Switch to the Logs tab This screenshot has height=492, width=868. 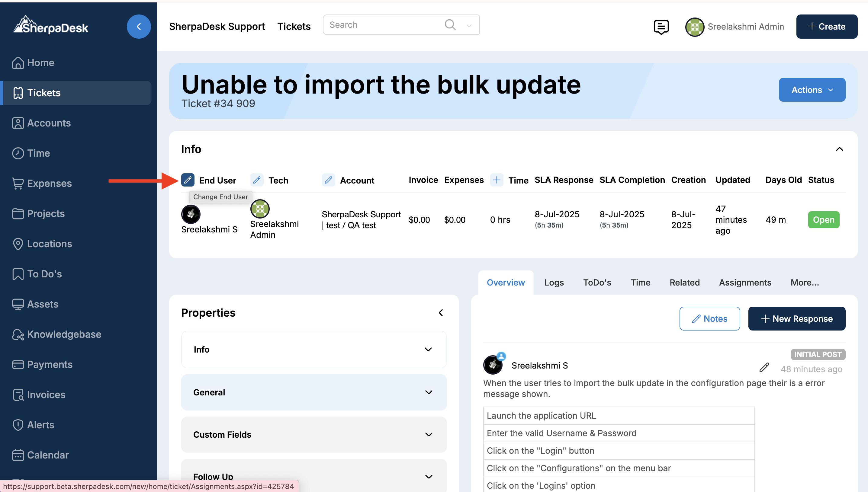coord(554,282)
